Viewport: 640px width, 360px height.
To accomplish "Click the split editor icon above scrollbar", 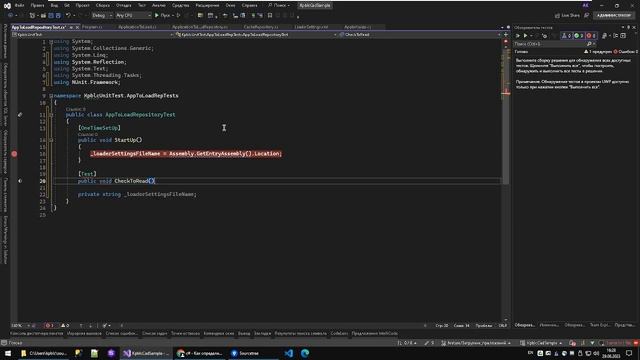I will click(x=506, y=35).
